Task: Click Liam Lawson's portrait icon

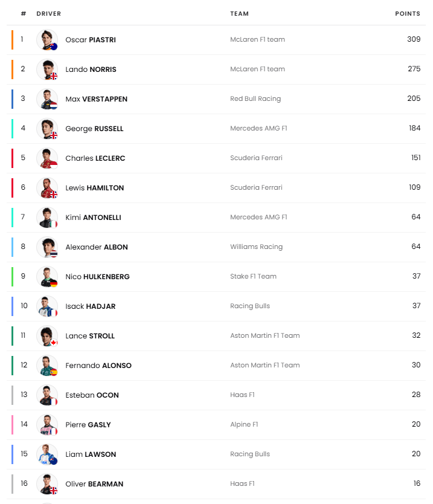Action: [x=47, y=454]
